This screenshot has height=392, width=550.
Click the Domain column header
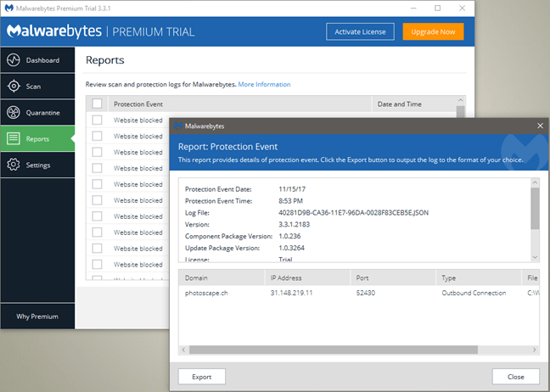tap(222, 277)
